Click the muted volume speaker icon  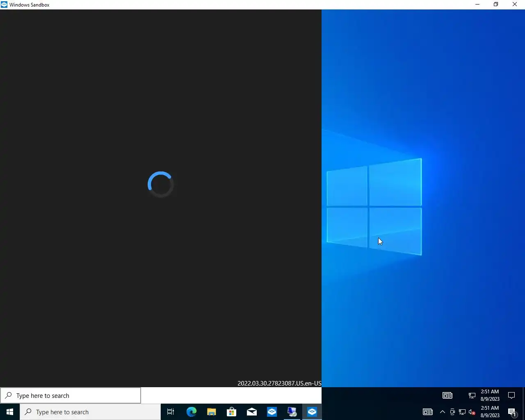point(472,412)
